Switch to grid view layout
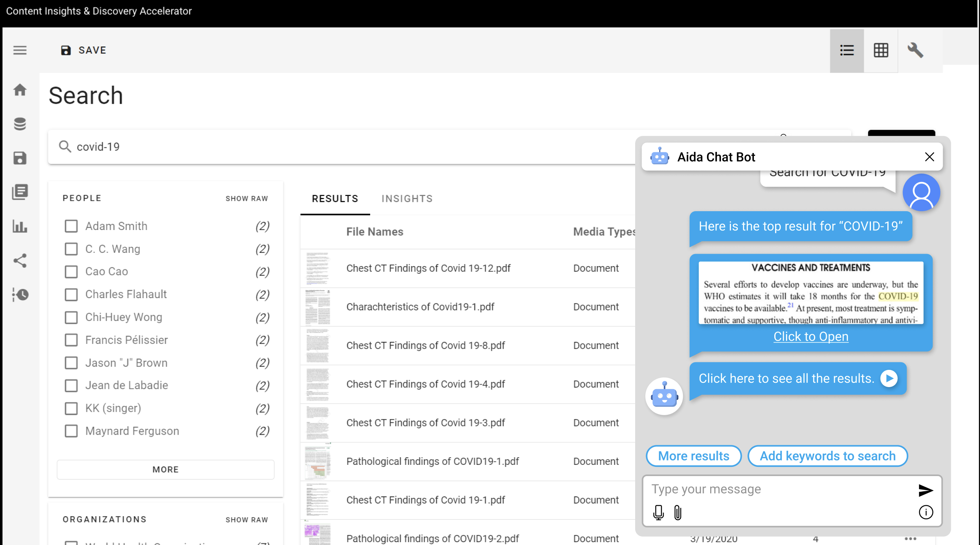 click(881, 50)
